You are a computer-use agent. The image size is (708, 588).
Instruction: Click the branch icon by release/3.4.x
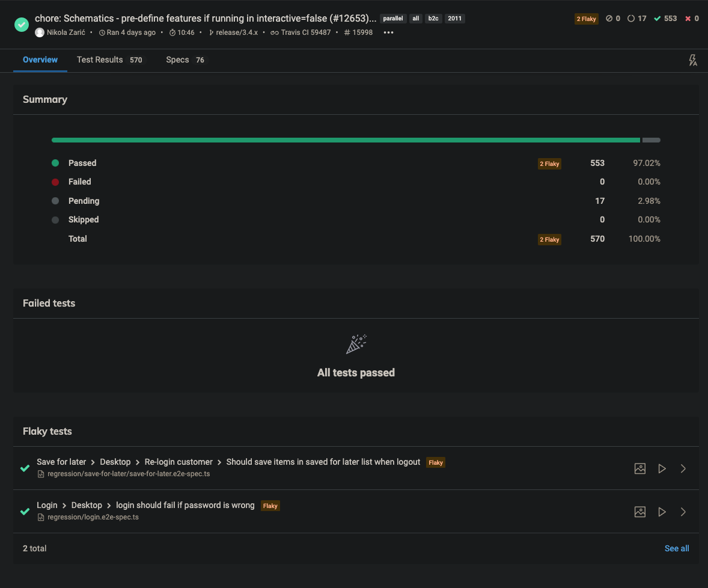click(x=211, y=32)
